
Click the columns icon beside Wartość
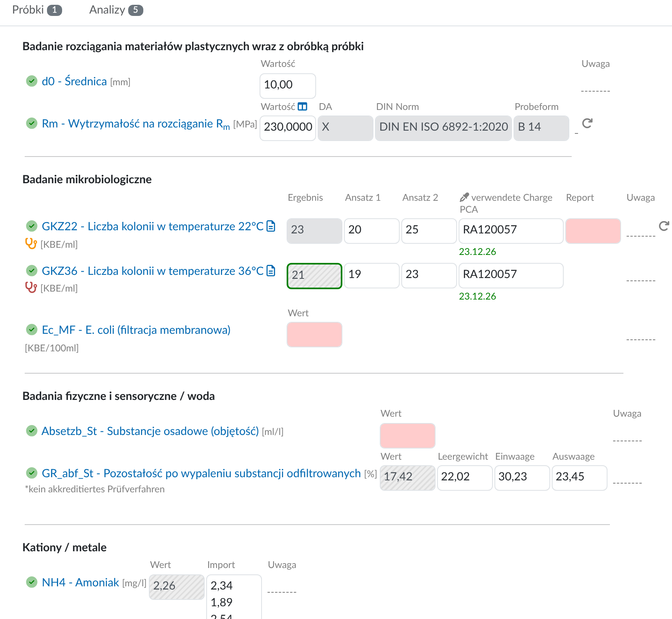pos(303,106)
